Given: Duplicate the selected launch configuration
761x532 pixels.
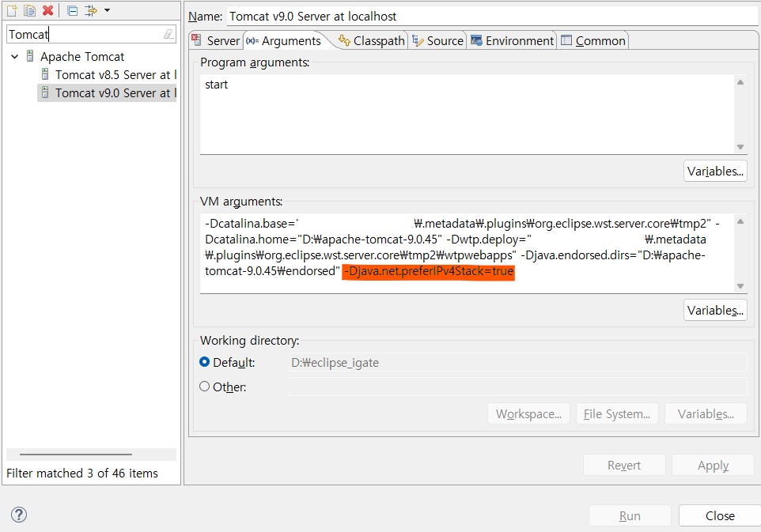Looking at the screenshot, I should [x=30, y=10].
